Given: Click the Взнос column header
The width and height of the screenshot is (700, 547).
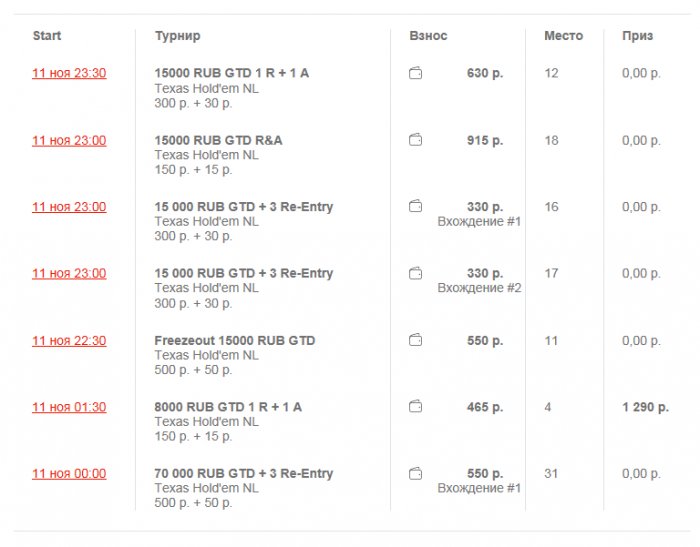Looking at the screenshot, I should [429, 36].
